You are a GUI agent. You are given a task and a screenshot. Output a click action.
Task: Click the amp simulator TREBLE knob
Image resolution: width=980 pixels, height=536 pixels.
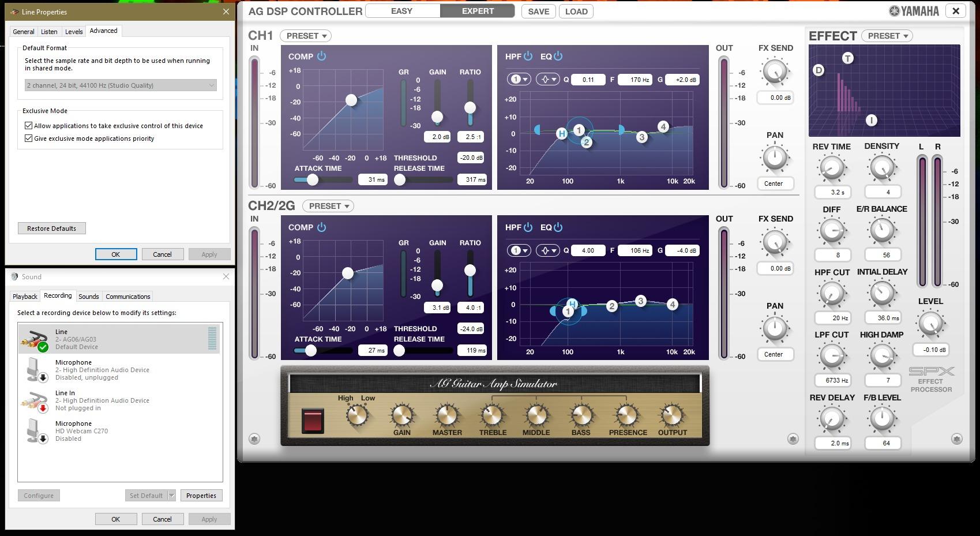tap(493, 414)
